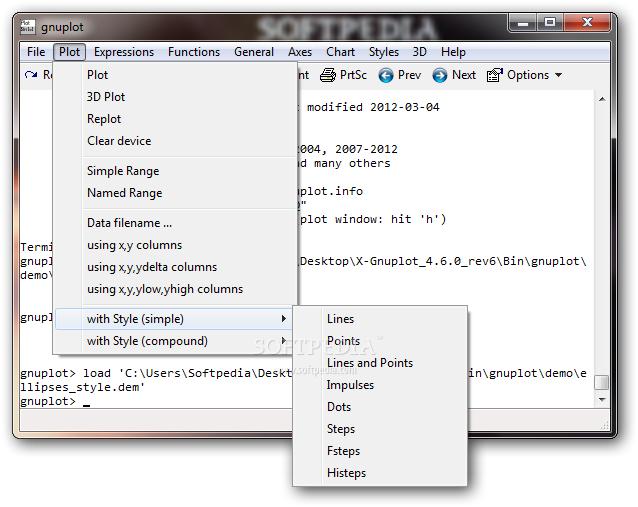This screenshot has width=638, height=507.
Task: Close the gnuplot window
Action: [587, 22]
